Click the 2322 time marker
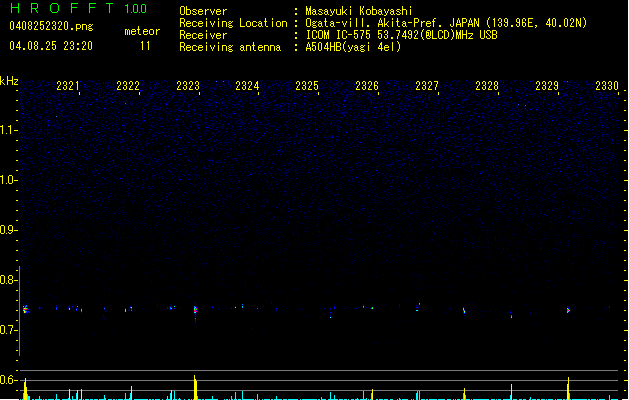 [x=128, y=86]
